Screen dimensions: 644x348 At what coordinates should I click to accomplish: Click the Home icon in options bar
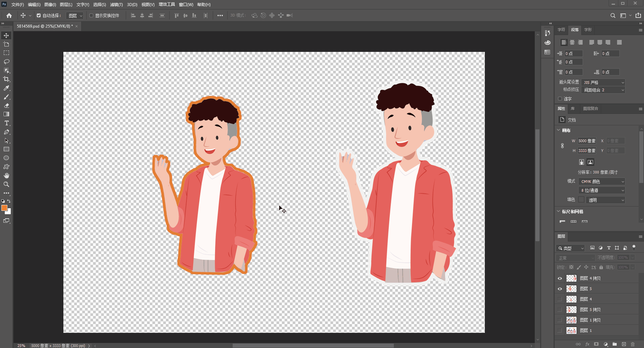pos(9,15)
